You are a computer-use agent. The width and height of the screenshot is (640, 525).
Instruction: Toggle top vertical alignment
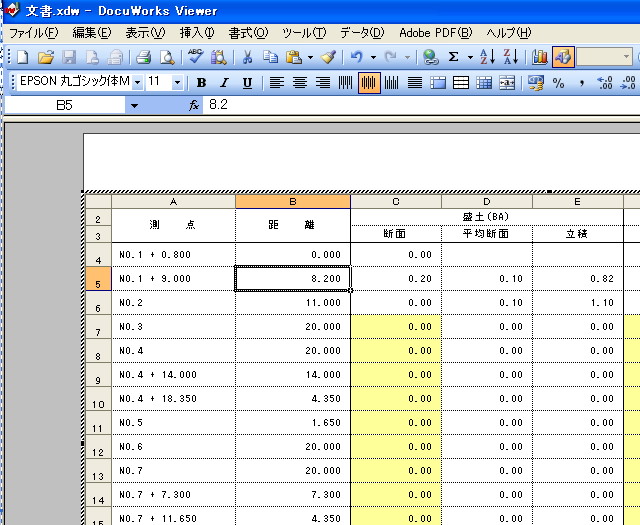(x=345, y=83)
